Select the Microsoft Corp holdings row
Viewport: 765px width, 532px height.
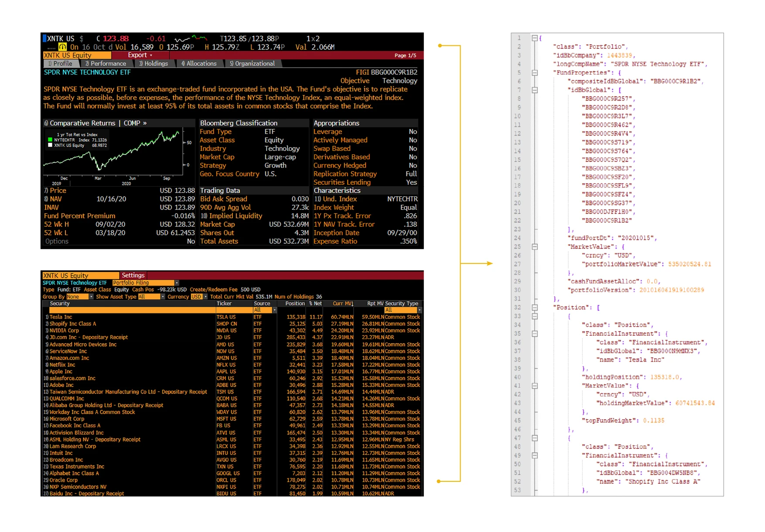pyautogui.click(x=232, y=419)
